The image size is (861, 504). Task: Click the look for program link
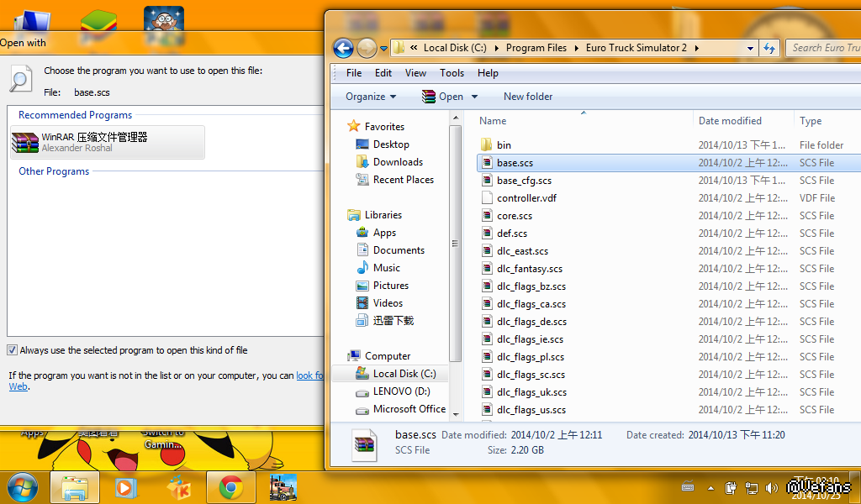(309, 375)
